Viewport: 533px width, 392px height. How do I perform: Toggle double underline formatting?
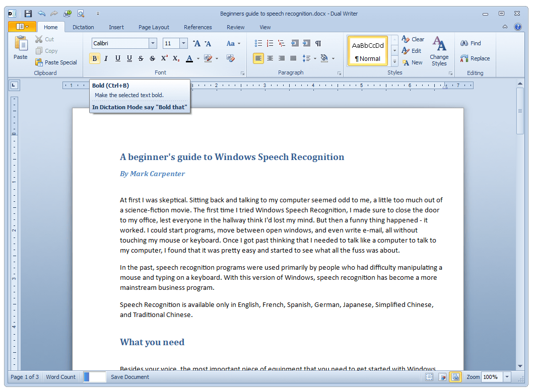point(129,58)
